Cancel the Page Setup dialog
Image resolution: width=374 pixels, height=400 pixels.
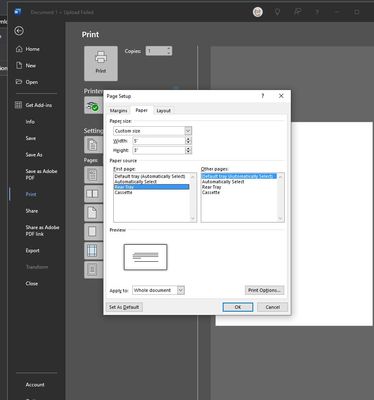click(x=272, y=307)
